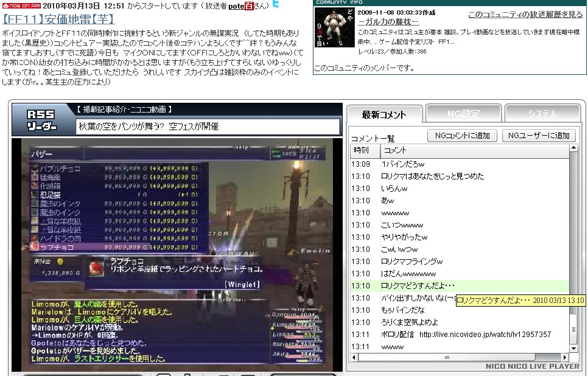Select comment はだんwwwwwww
The width and height of the screenshot is (588, 376).
pos(460,274)
